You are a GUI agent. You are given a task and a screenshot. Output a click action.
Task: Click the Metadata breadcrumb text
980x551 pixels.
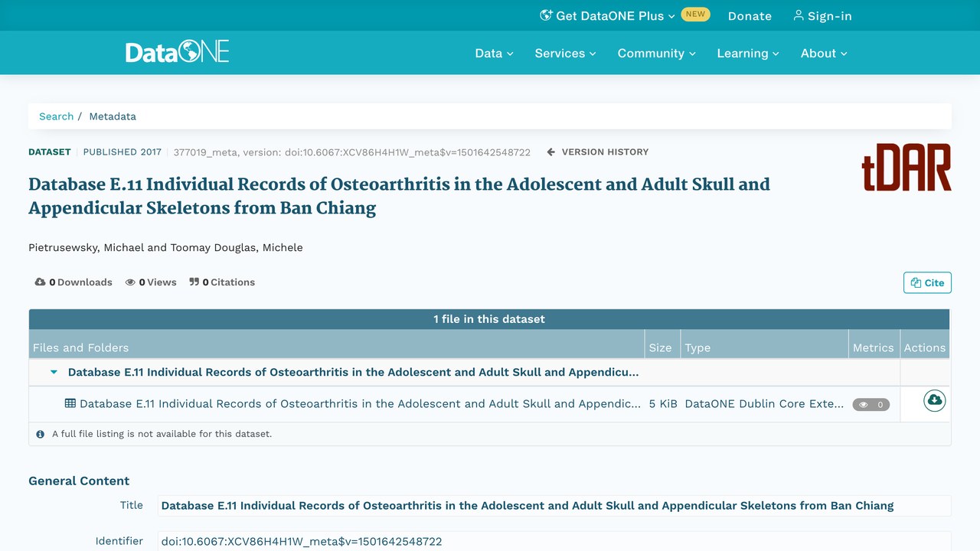click(x=113, y=116)
